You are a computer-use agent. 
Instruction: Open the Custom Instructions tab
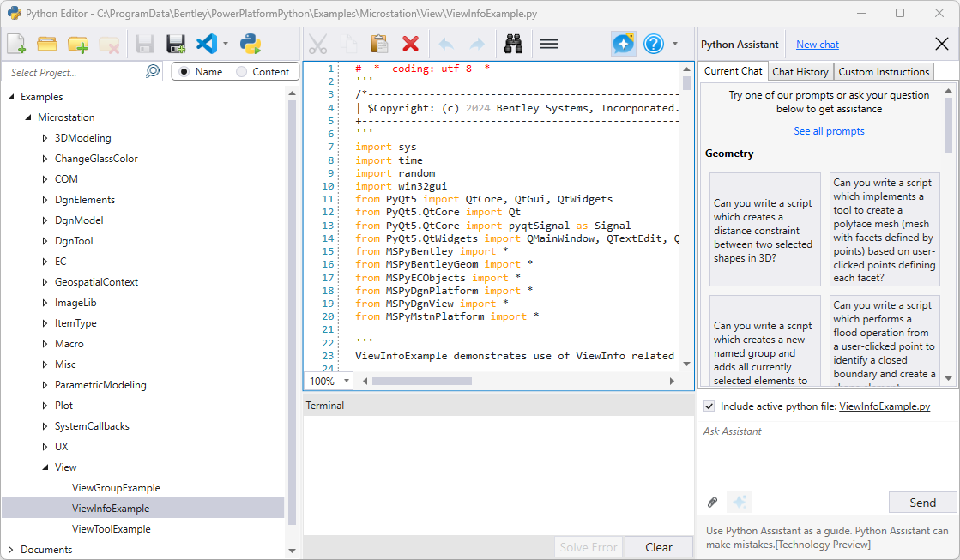884,72
